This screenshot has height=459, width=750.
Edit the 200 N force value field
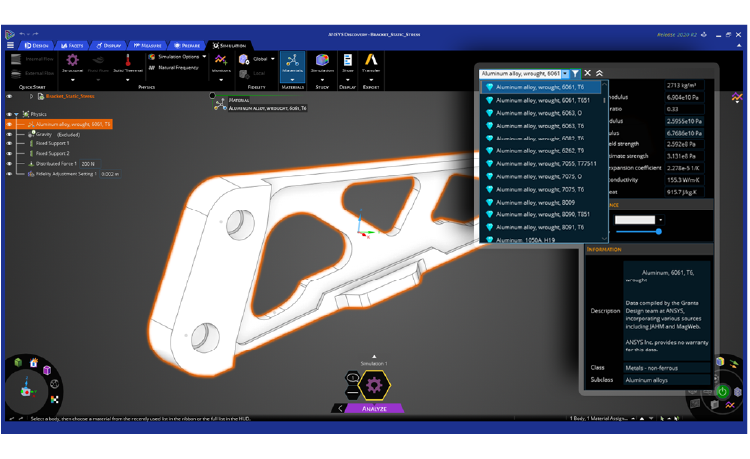[90, 164]
